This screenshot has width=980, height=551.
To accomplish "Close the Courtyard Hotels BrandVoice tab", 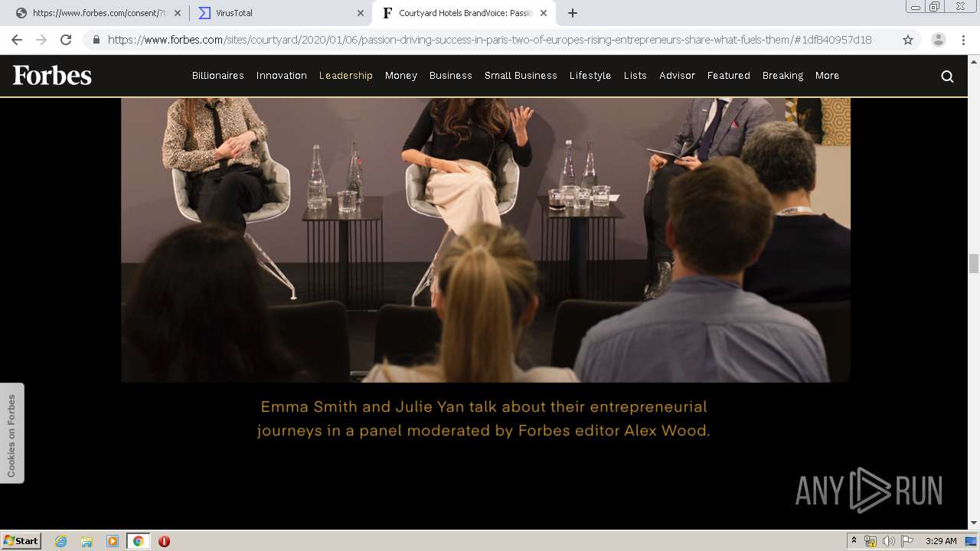I will tap(544, 13).
